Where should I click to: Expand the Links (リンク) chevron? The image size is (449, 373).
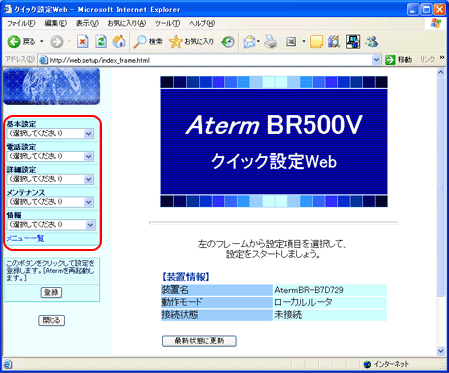coord(442,58)
